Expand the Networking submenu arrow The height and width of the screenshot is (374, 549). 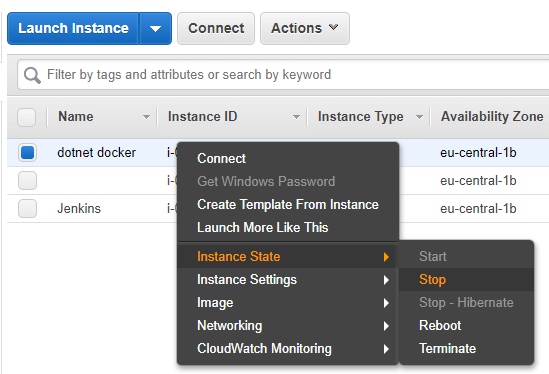coord(386,326)
